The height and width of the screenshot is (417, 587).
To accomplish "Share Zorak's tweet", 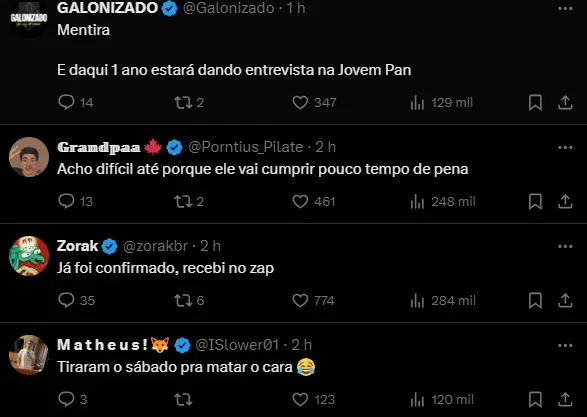I will 565,300.
